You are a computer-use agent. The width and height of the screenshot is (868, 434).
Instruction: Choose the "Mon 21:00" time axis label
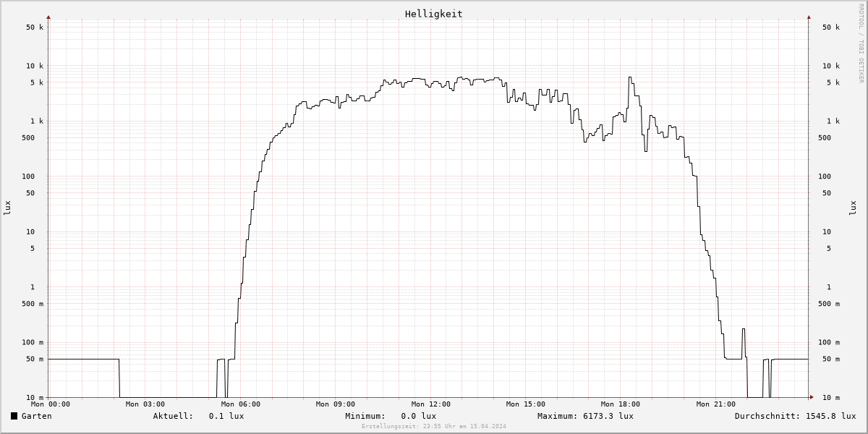(x=716, y=404)
